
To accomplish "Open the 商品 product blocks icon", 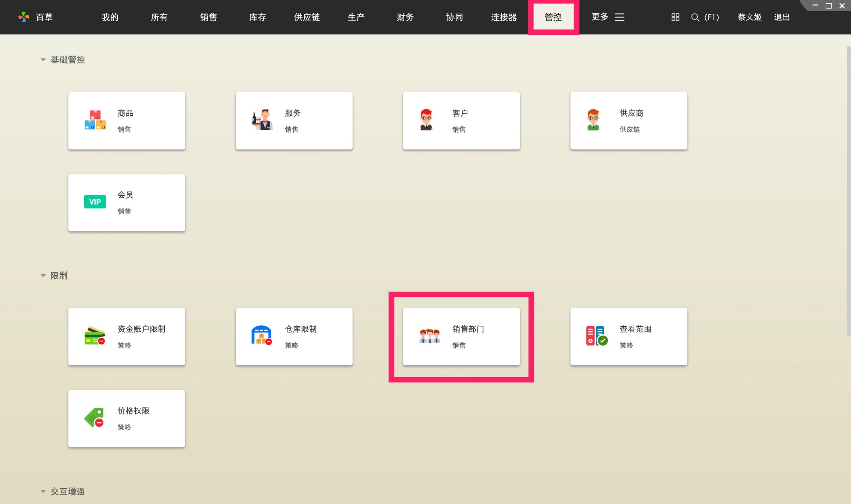I will (x=95, y=120).
